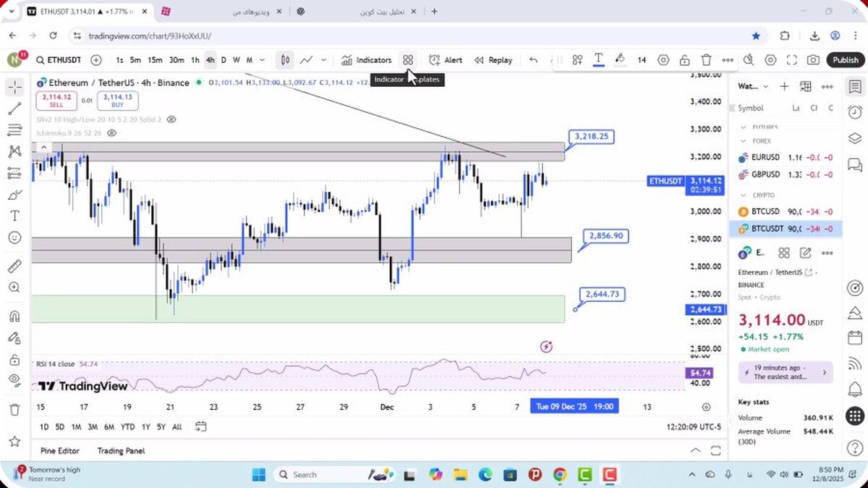Open more options of drawing toolbar
The height and width of the screenshot is (488, 868).
point(728,60)
